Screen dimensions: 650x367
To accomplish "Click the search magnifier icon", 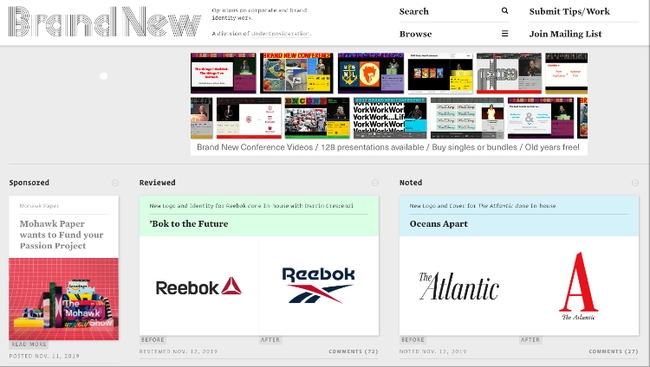I will [504, 11].
